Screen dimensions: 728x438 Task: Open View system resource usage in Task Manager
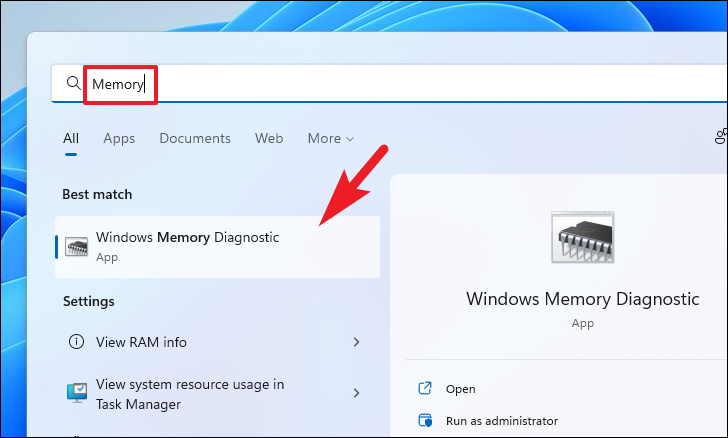click(217, 394)
